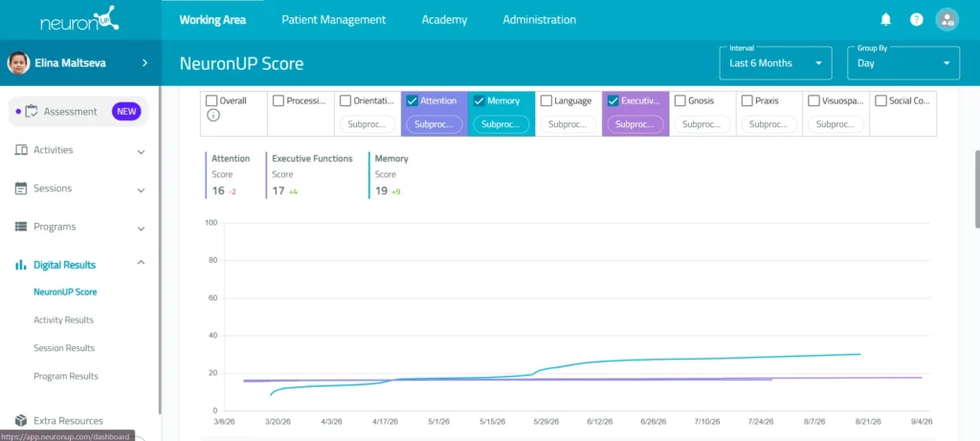Click the Activities sidebar icon
The height and width of the screenshot is (441, 980).
(x=21, y=150)
